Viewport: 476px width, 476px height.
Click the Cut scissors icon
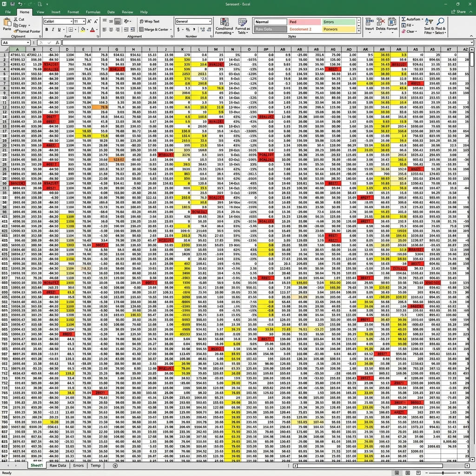pyautogui.click(x=15, y=19)
